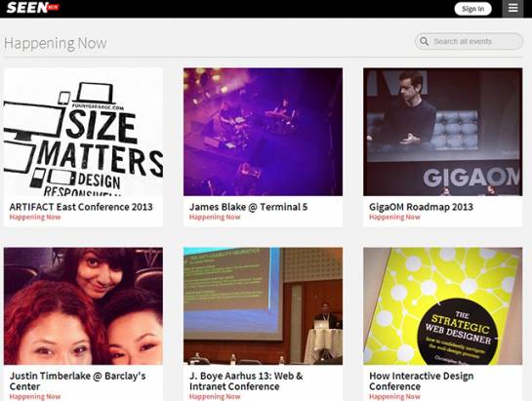Click Happening Now under Justin Timberlake
The image size is (532, 401).
click(x=35, y=396)
